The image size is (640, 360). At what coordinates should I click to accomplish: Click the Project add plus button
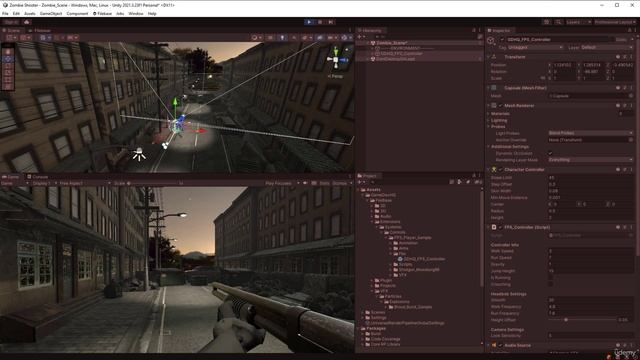coord(360,182)
